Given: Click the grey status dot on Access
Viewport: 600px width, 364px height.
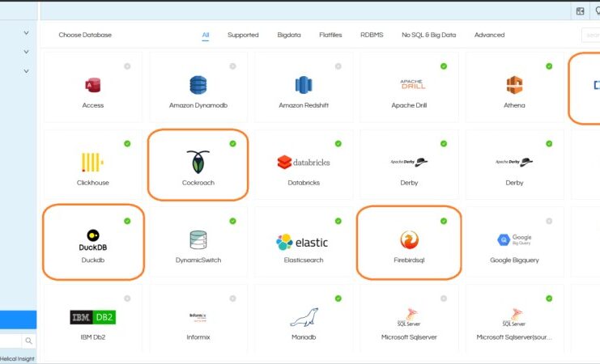Looking at the screenshot, I should (x=127, y=66).
